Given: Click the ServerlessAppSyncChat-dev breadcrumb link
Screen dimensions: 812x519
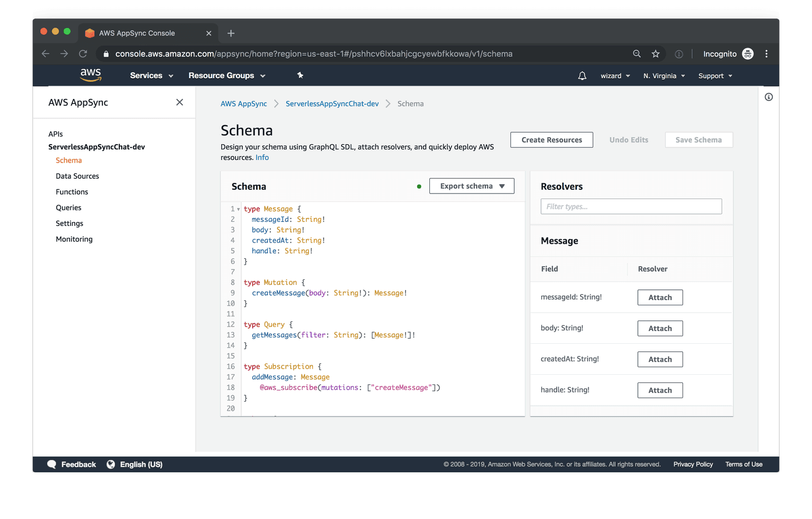Looking at the screenshot, I should click(x=332, y=104).
